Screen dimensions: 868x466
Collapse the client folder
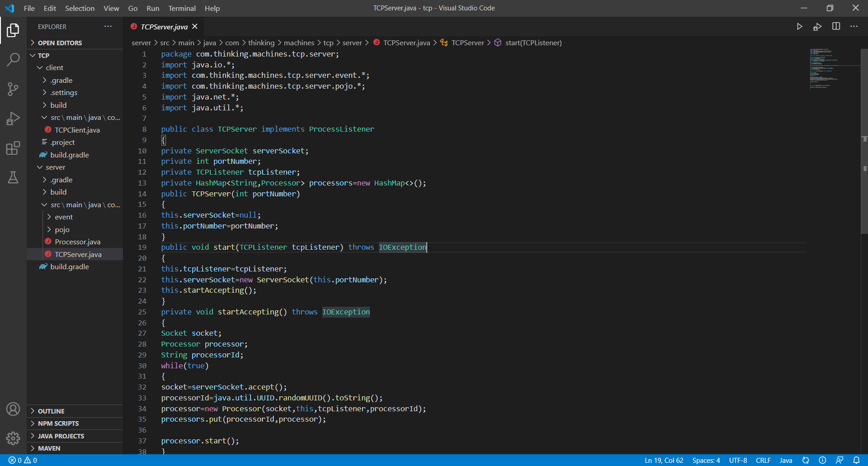[x=75, y=67]
